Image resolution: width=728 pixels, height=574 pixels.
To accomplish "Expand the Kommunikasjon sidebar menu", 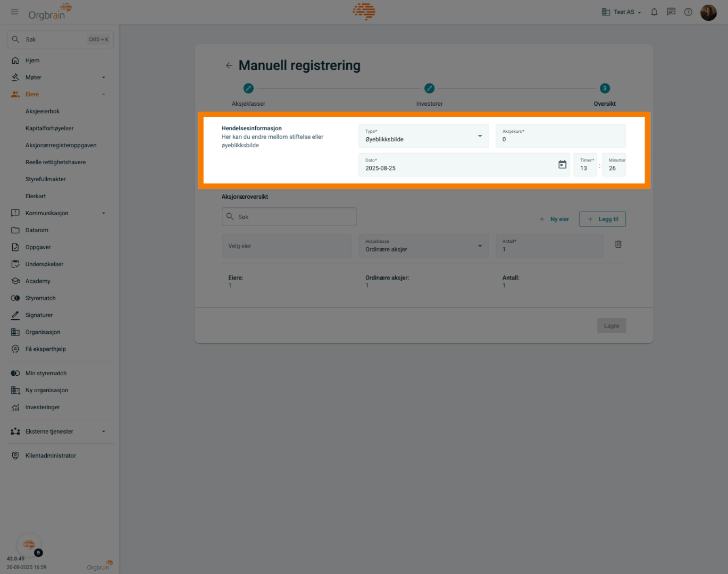I will [x=58, y=213].
